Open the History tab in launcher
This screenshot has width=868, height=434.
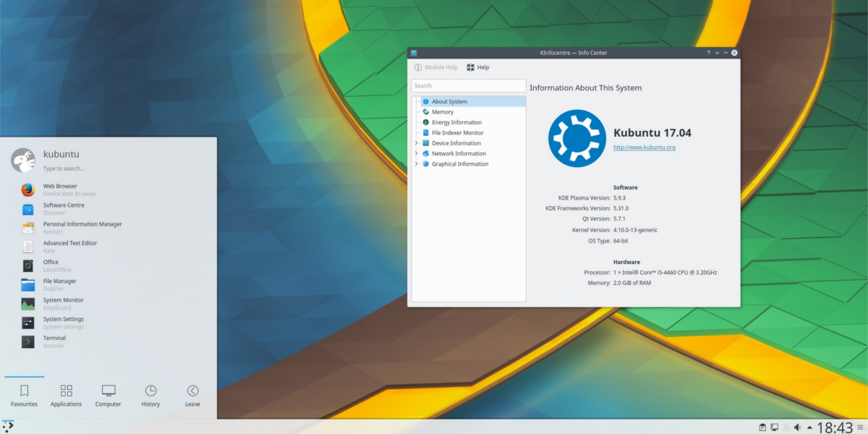point(150,396)
